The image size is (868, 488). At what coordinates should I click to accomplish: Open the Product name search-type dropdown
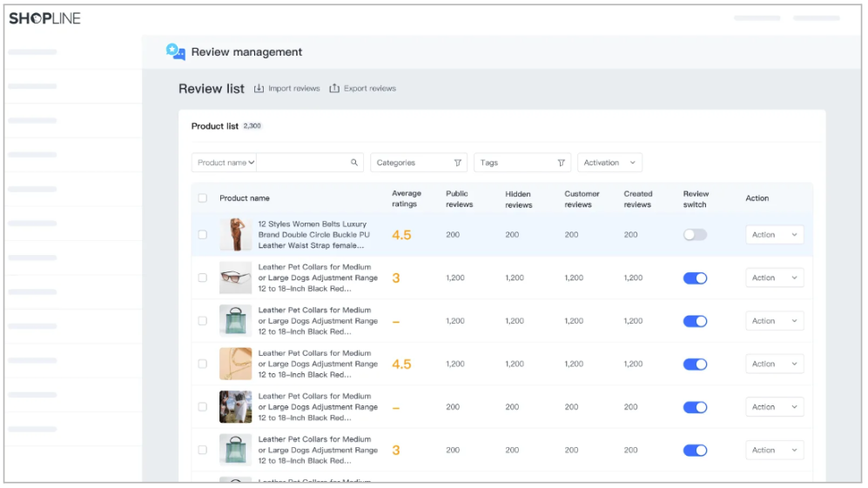[x=225, y=163]
